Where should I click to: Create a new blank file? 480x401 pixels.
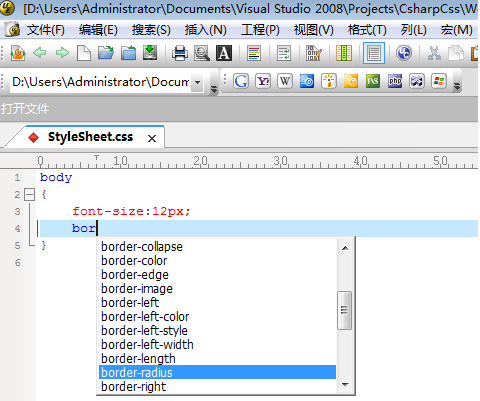(x=84, y=53)
